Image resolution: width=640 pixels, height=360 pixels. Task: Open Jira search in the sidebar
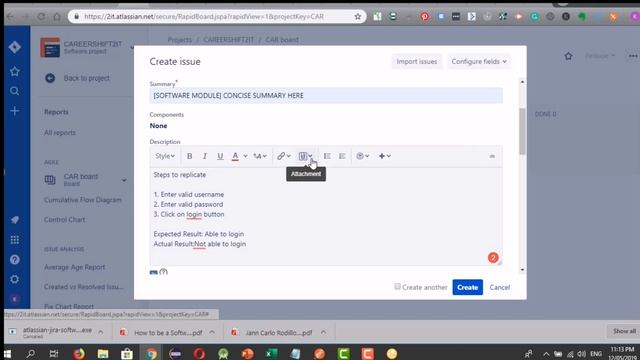(x=15, y=91)
